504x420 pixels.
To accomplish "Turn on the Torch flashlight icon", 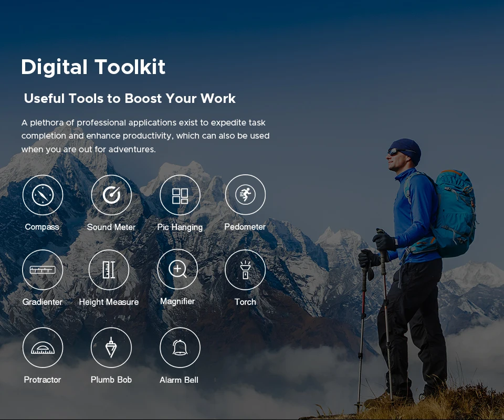I will point(245,270).
